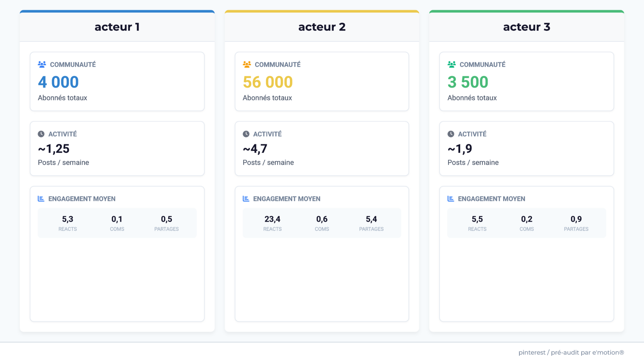Image resolution: width=644 pixels, height=362 pixels.
Task: Click the clock icon in acteur 3 Activité
Action: click(451, 134)
